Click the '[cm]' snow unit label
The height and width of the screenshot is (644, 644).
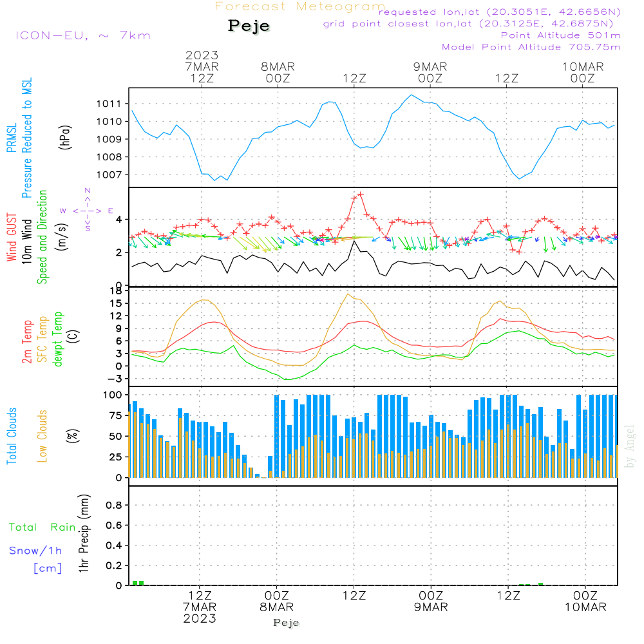click(x=48, y=569)
